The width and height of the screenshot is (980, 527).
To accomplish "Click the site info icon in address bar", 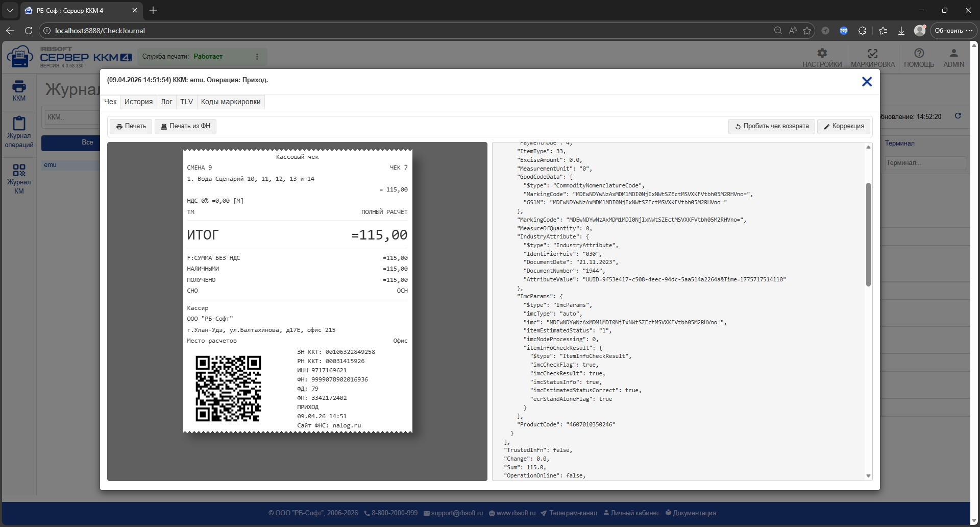I will (46, 31).
